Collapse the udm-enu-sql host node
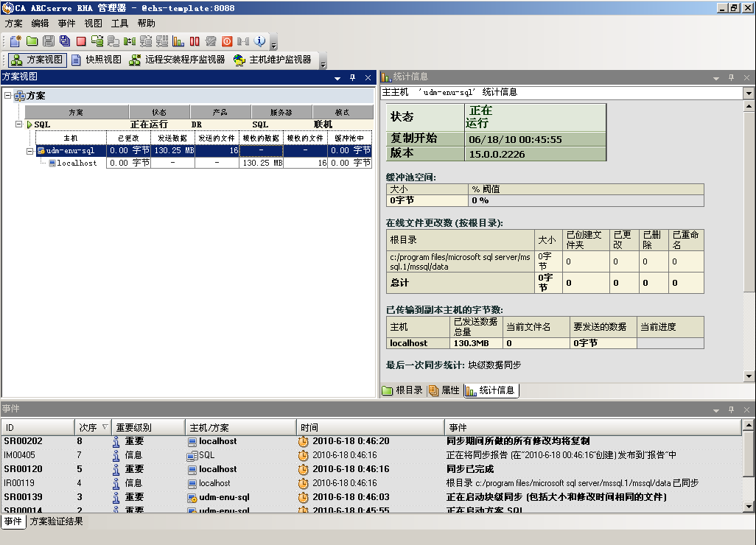This screenshot has width=756, height=545. 30,150
